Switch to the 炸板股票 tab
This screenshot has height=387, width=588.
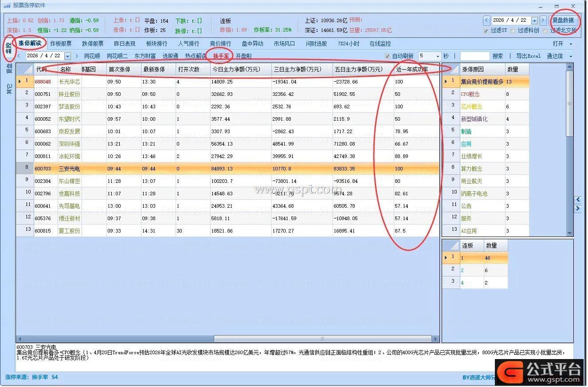click(x=61, y=43)
